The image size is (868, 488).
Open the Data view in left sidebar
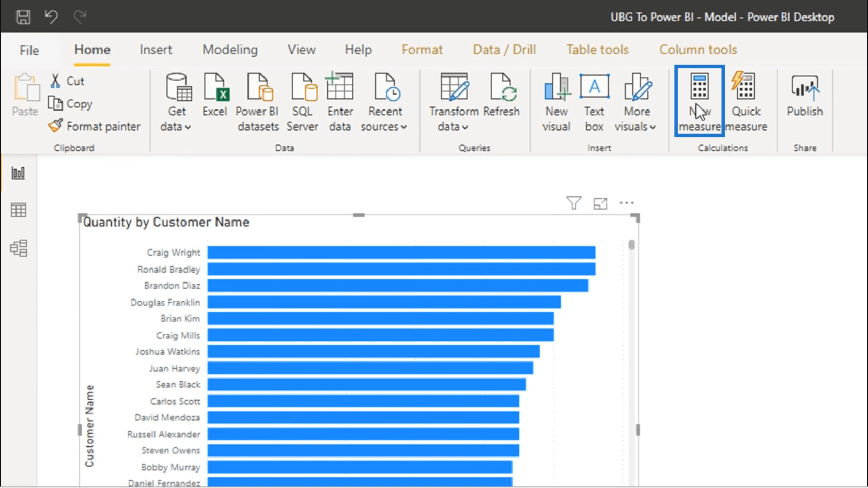[x=19, y=210]
